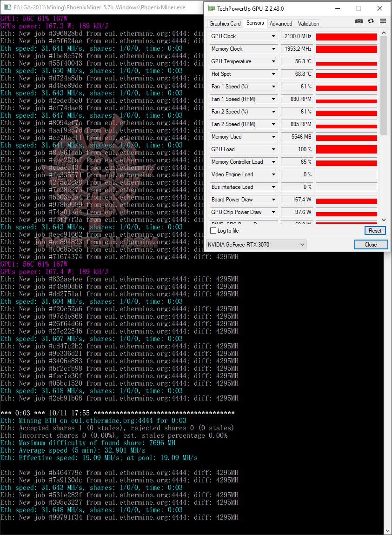Click the GPU-Z refresh icon
Screen dimensions: 392x535
pos(371,21)
